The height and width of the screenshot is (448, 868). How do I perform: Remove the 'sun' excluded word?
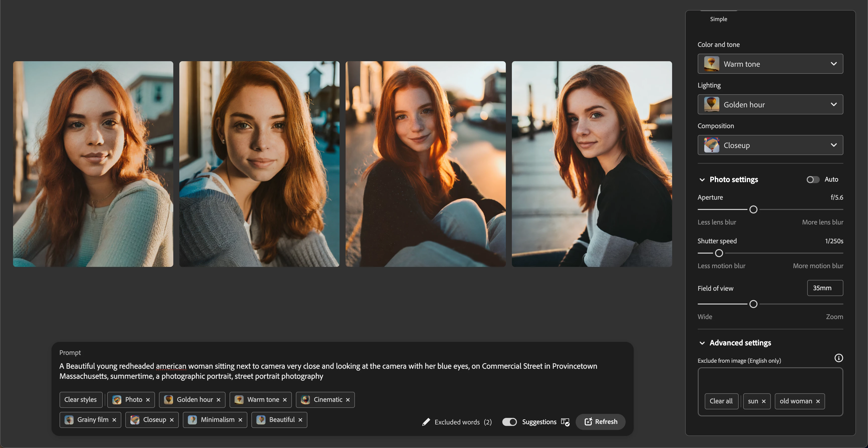coord(764,401)
